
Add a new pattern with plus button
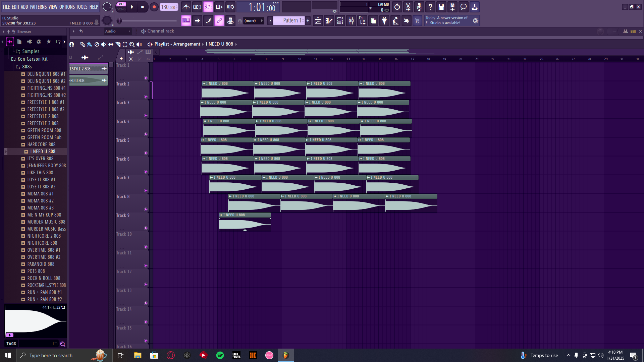(x=308, y=21)
